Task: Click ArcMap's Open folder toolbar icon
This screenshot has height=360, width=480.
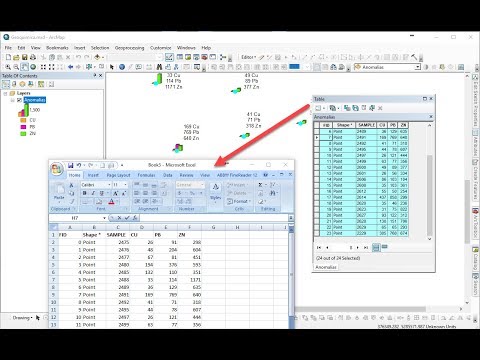Action: coord(16,57)
